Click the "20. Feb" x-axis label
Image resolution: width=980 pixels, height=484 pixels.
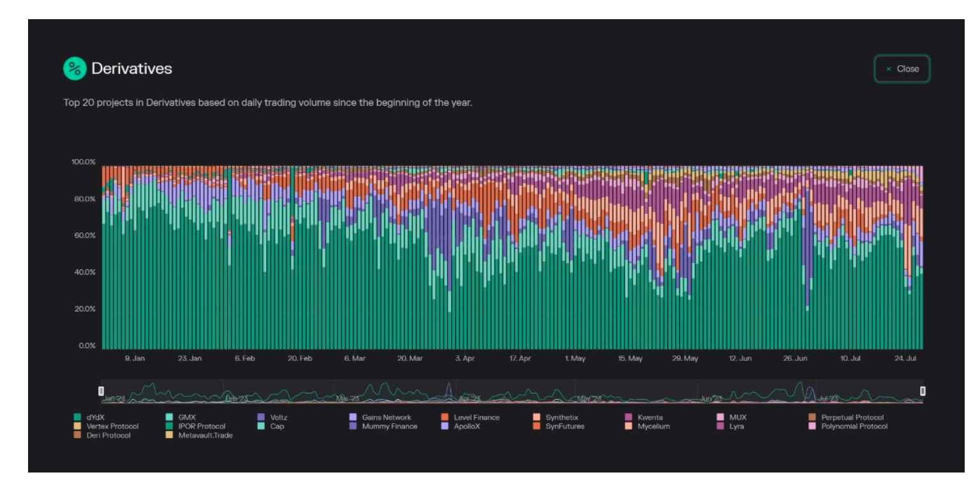pyautogui.click(x=300, y=359)
